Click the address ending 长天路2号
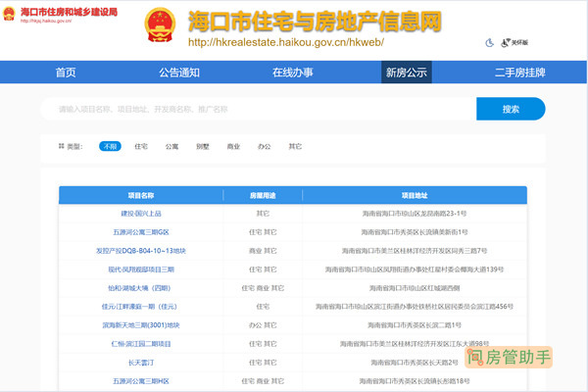Viewport: 588px width, 392px height. click(415, 363)
